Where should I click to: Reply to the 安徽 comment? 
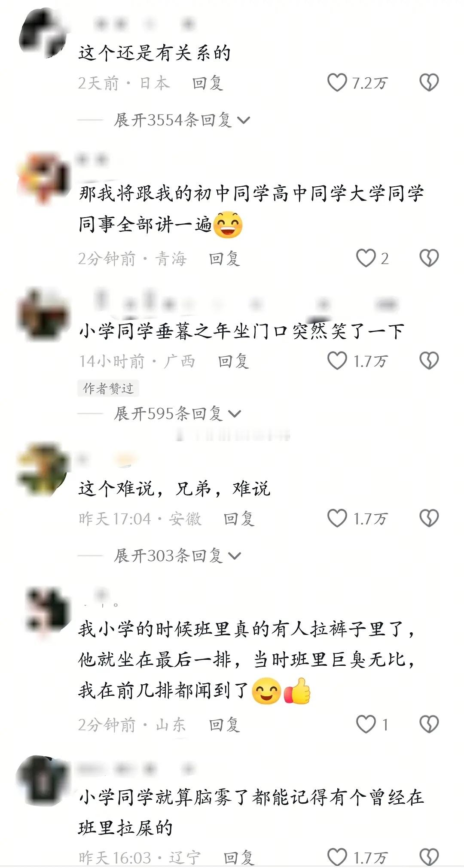tap(239, 519)
